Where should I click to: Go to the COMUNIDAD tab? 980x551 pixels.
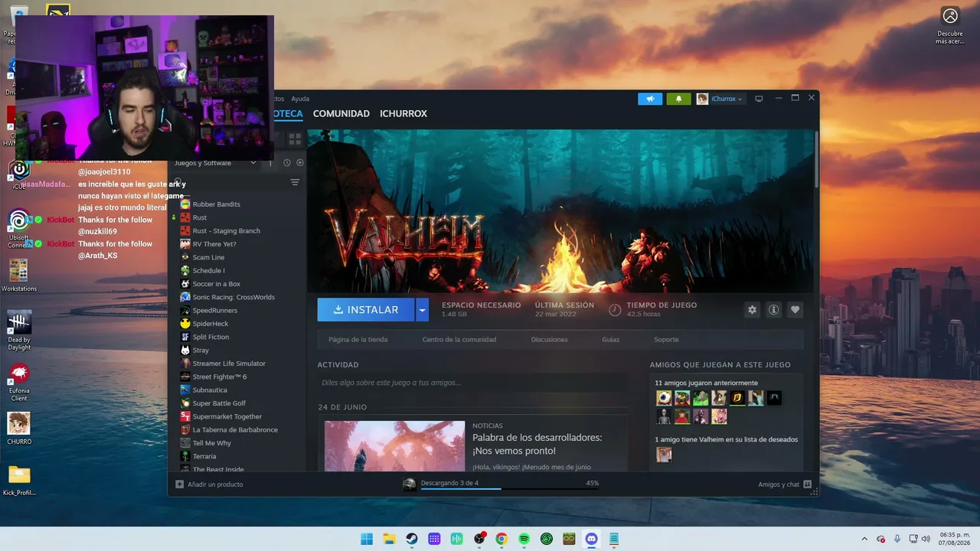(x=341, y=114)
